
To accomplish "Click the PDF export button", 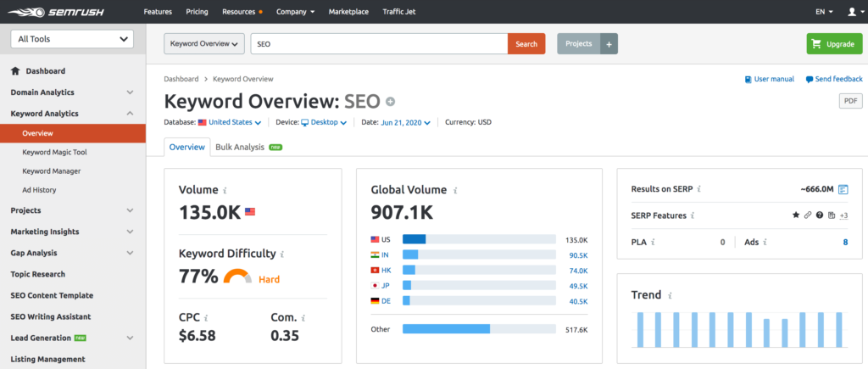I will pos(851,102).
